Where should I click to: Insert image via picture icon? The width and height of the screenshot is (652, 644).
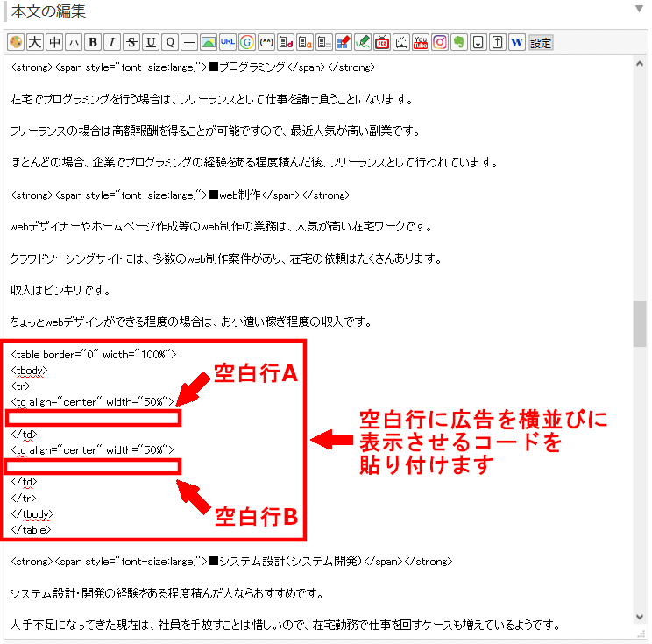209,42
